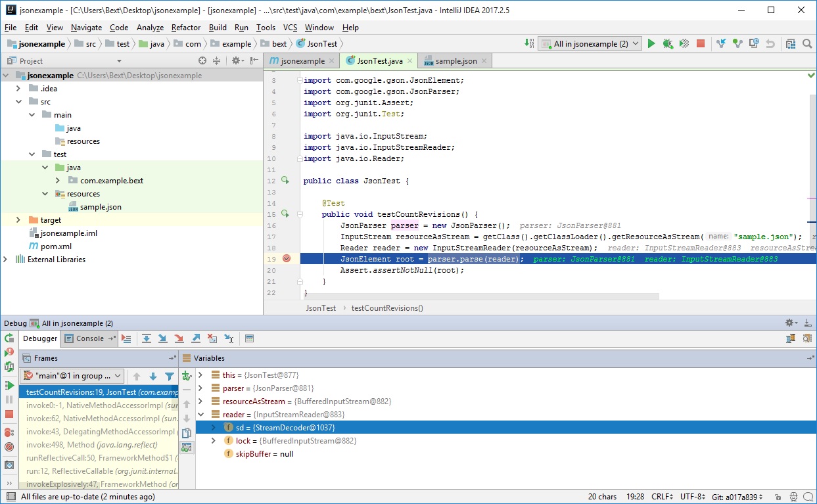Start the Debug session with the bug icon
Screen dimensions: 817x504
668,43
